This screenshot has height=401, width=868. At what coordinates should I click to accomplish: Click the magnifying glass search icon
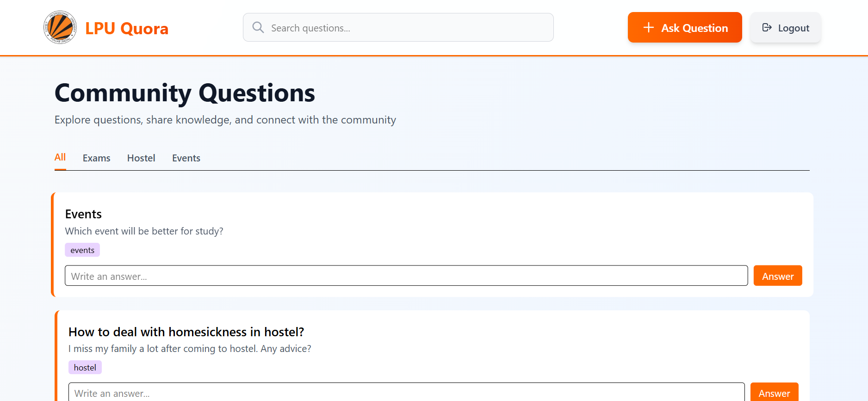258,27
